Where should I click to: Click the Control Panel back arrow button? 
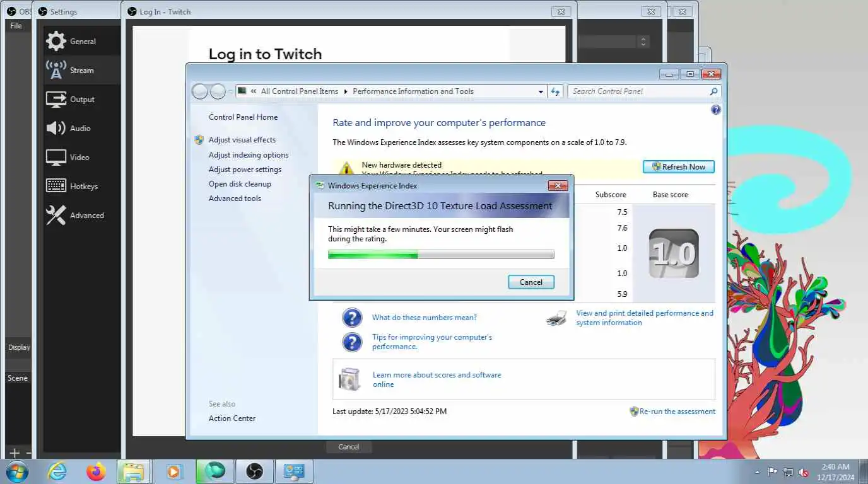200,91
